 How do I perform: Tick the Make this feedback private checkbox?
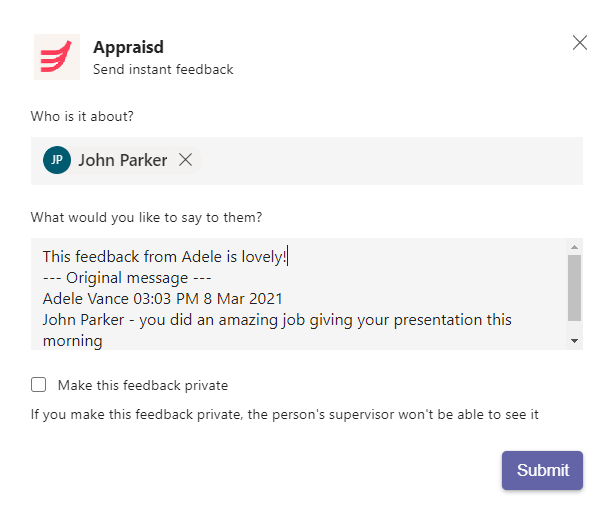tap(38, 385)
